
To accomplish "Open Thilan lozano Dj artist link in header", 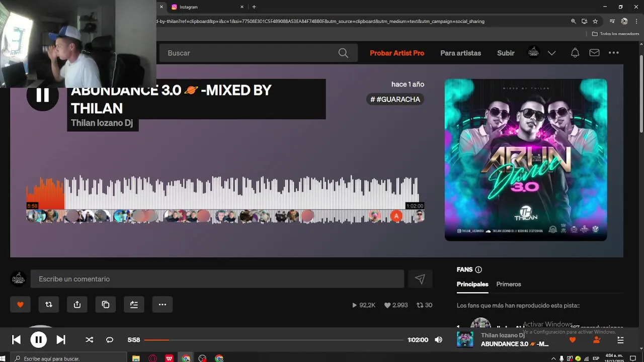I will tap(102, 123).
